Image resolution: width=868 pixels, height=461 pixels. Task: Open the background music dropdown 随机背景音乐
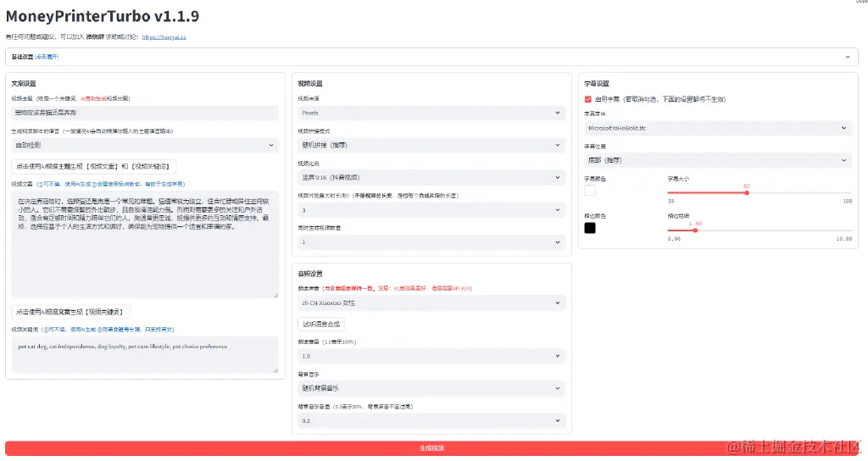coord(431,388)
